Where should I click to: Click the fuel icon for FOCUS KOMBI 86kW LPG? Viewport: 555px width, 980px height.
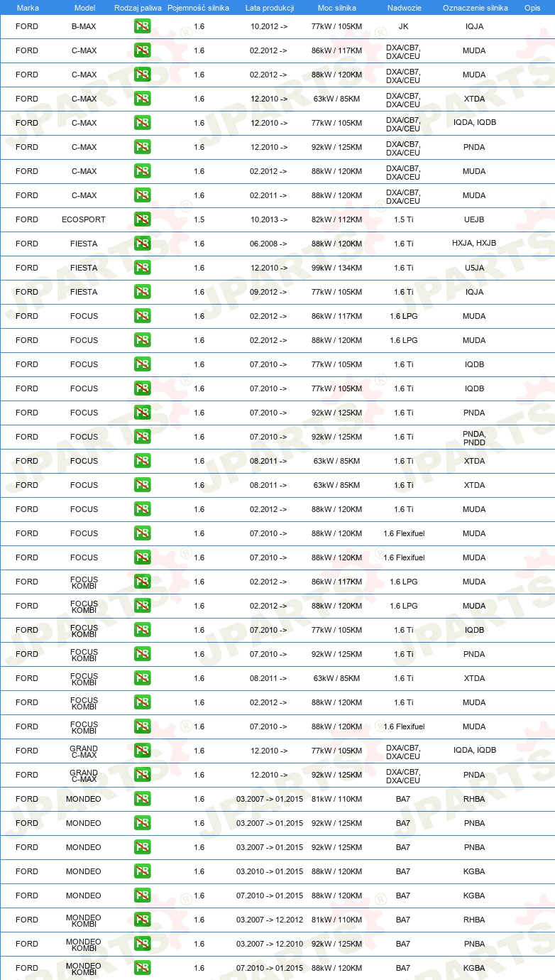[142, 582]
